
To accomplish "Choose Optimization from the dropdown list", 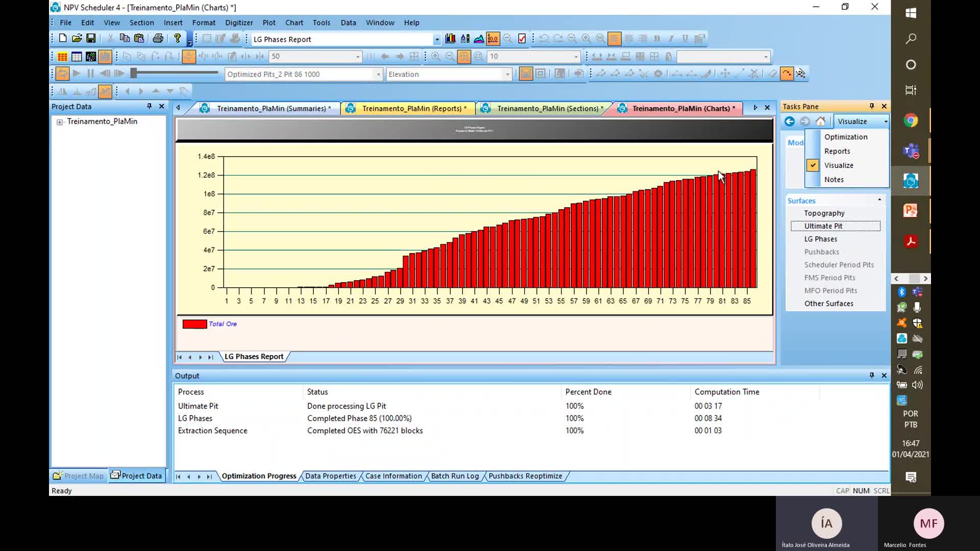I will coord(846,137).
